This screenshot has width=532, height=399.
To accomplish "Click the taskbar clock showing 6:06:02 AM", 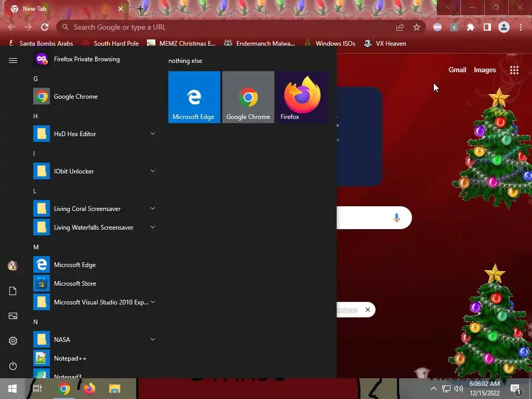I will [485, 389].
